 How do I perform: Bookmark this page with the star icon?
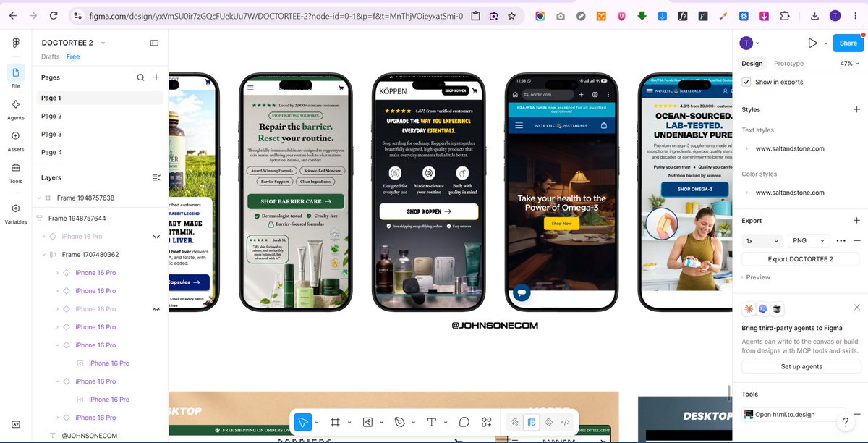(x=512, y=16)
